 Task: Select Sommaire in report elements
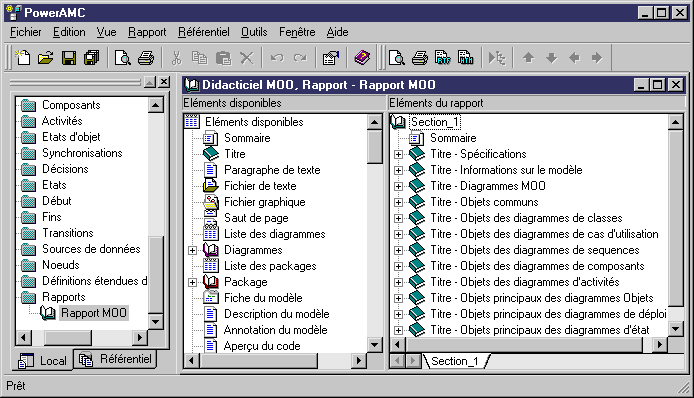click(453, 138)
